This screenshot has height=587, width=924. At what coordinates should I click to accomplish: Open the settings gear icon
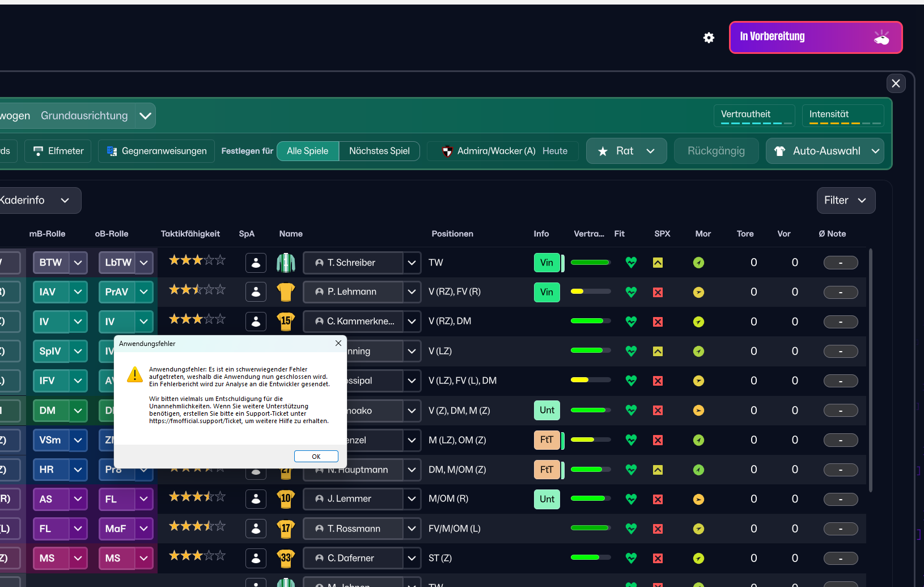click(709, 37)
